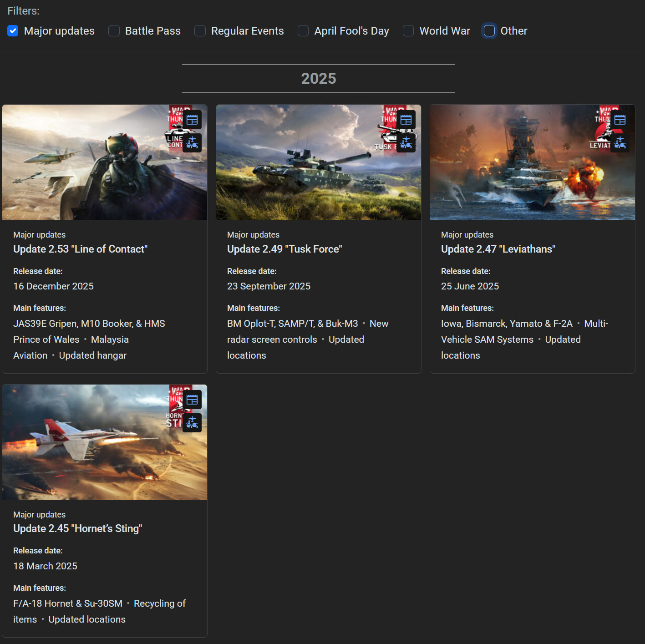Select the vehicles icon on Leviathans card

tap(620, 143)
